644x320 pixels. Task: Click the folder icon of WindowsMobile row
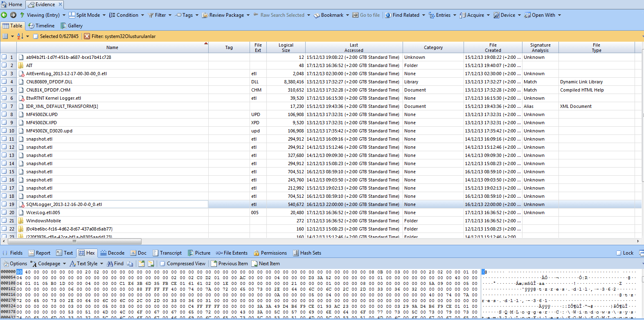[21, 221]
